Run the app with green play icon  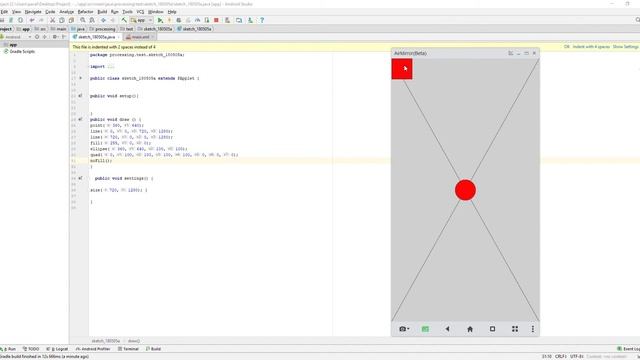tap(160, 20)
